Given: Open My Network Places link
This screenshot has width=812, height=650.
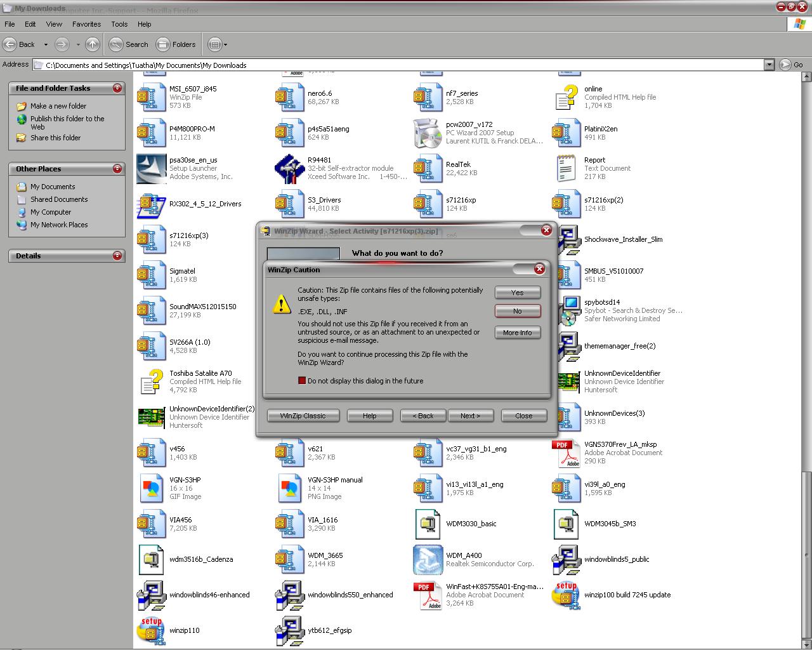Looking at the screenshot, I should pos(59,225).
